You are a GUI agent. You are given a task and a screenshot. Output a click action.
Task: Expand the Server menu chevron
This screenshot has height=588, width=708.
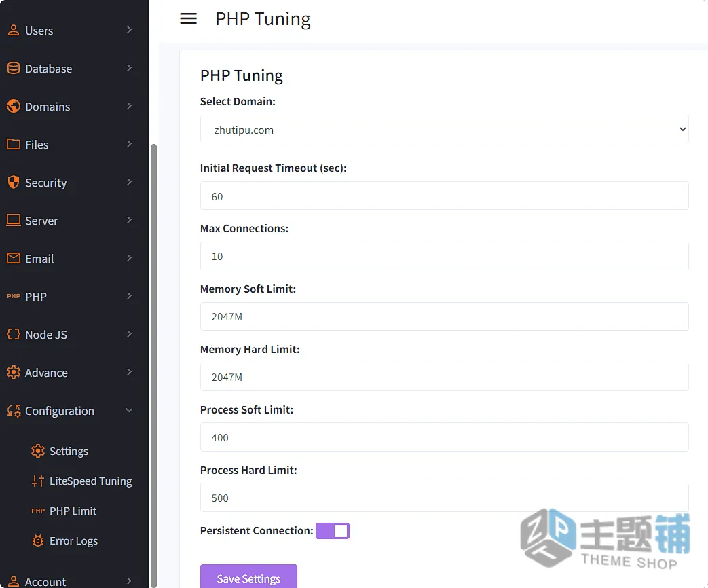129,220
